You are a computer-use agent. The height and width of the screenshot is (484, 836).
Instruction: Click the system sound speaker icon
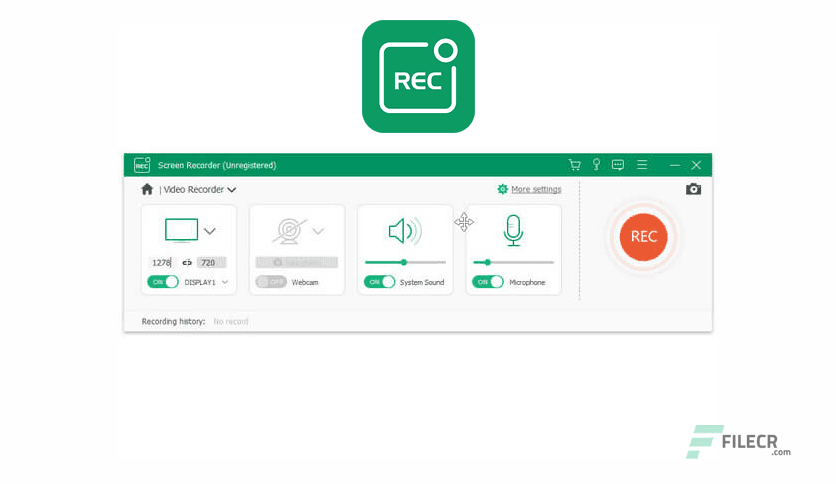point(405,231)
